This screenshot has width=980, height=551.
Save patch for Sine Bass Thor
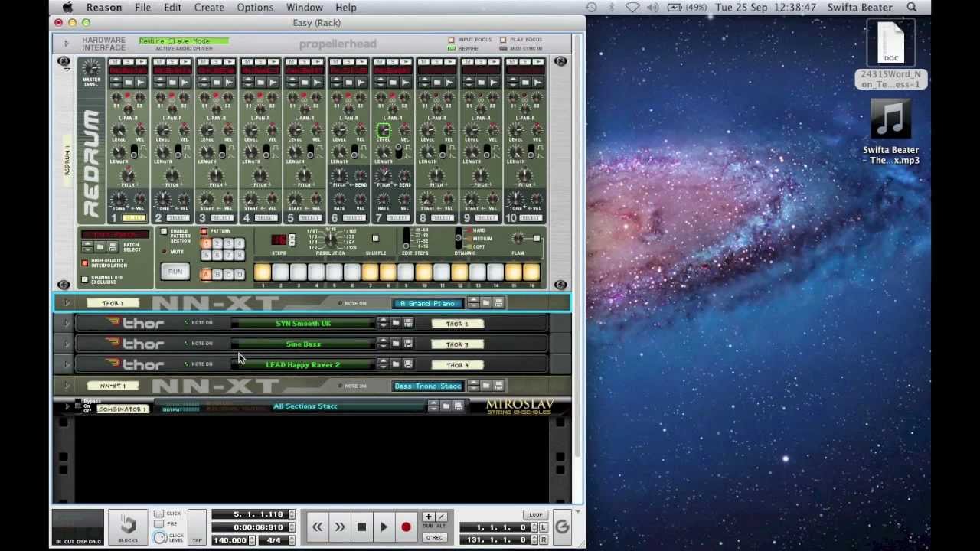point(408,344)
